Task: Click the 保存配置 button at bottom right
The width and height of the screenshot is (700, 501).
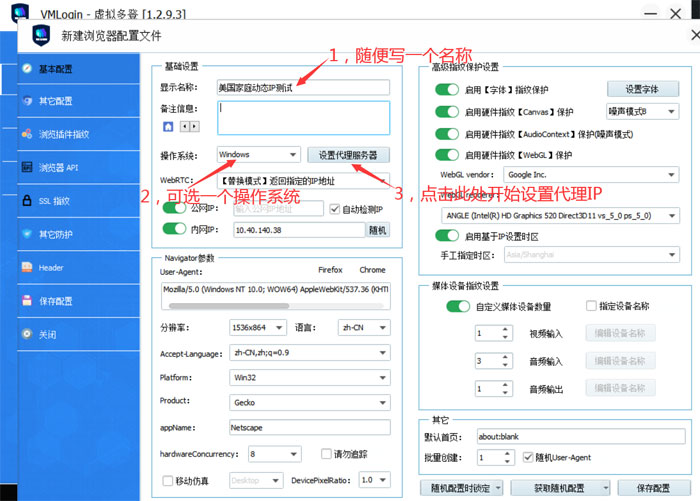Action: pyautogui.click(x=654, y=488)
